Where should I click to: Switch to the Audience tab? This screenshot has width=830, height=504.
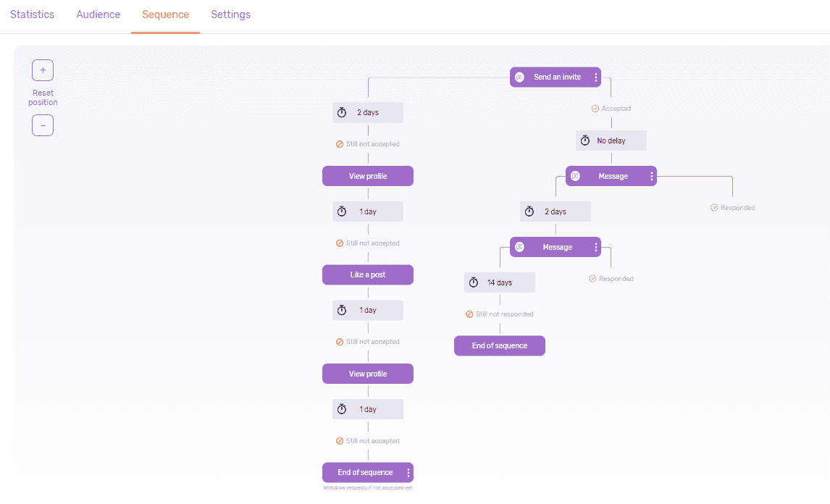(x=98, y=14)
